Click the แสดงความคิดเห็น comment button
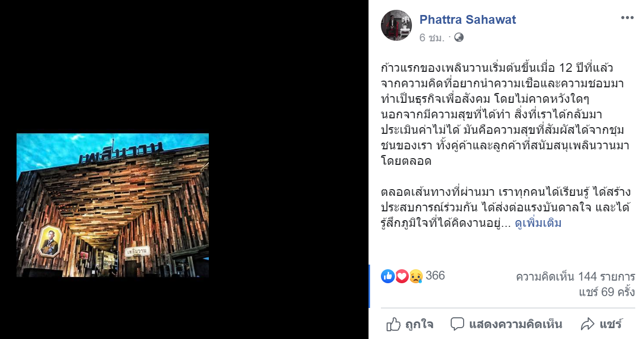Viewport: 644px width, 339px height. coord(506,325)
